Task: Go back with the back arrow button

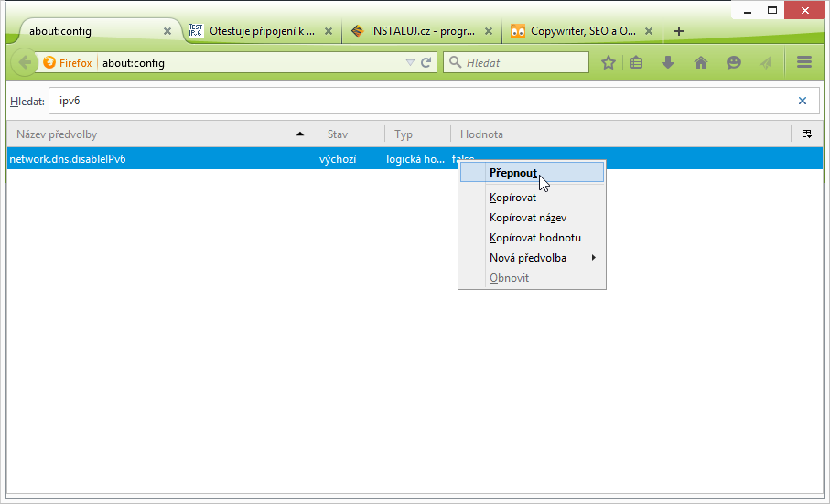Action: [25, 62]
